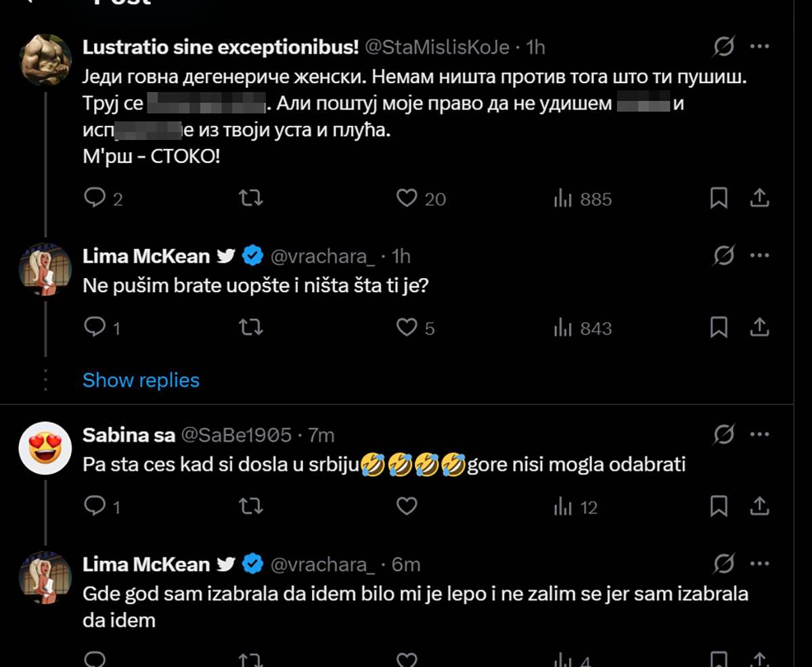Open more options on Lima McKean's reply

coord(761,256)
